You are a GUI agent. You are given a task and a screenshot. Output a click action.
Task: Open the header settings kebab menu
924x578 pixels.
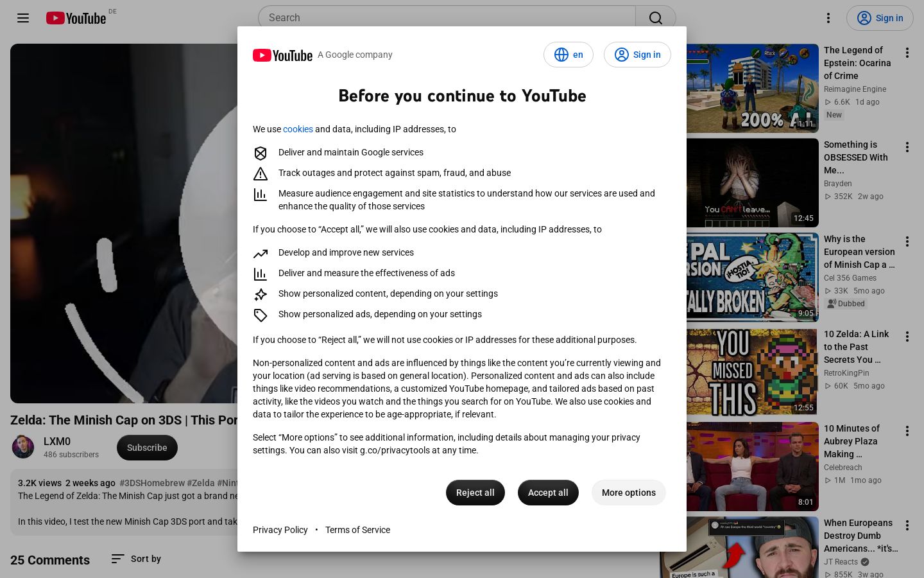pos(828,18)
